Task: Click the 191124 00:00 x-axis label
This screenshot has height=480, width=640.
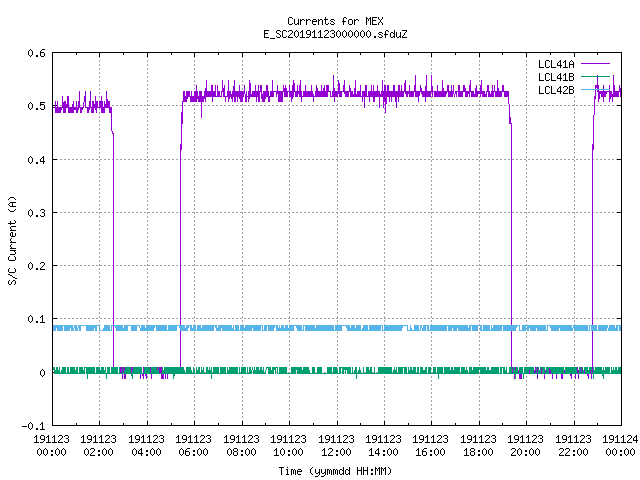Action: (x=620, y=446)
